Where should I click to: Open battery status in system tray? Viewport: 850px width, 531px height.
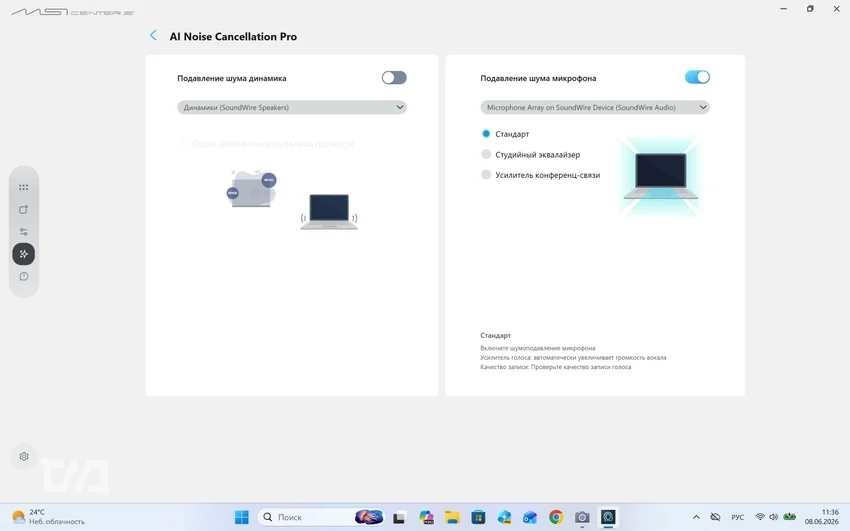click(x=790, y=517)
